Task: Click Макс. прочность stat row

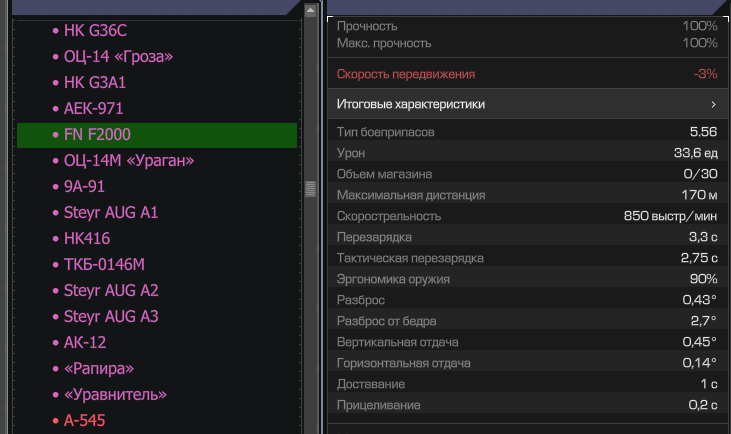Action: click(x=528, y=43)
